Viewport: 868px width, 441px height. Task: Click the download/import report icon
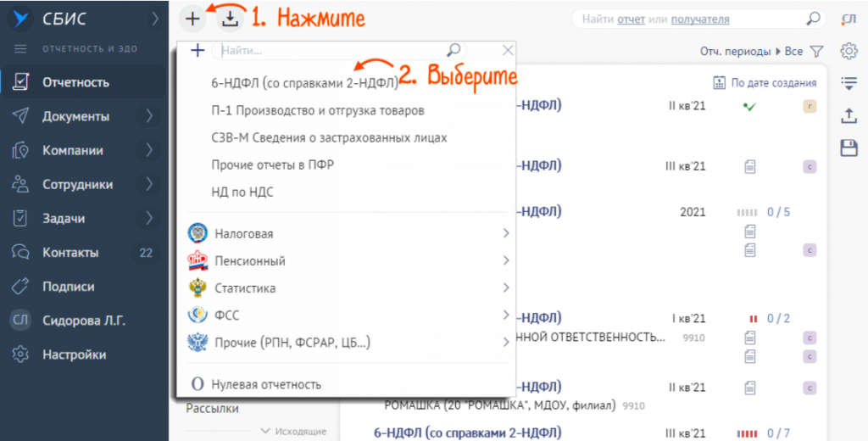pyautogui.click(x=230, y=19)
